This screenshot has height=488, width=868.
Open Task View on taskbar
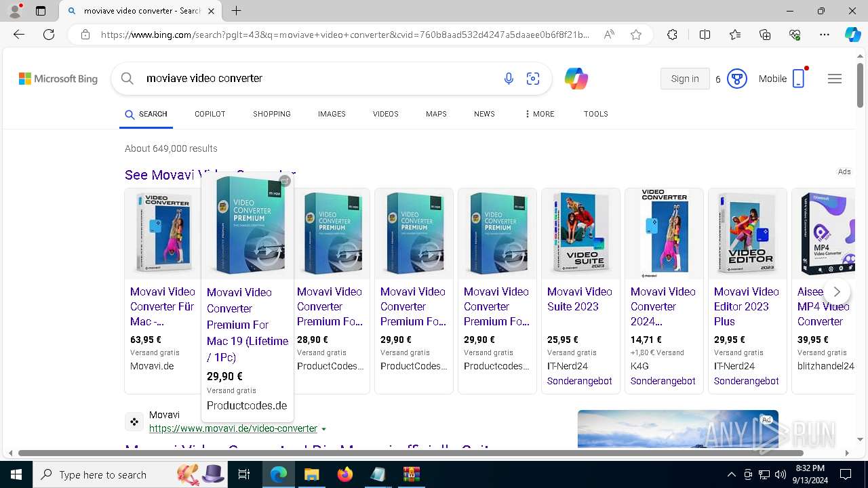244,474
